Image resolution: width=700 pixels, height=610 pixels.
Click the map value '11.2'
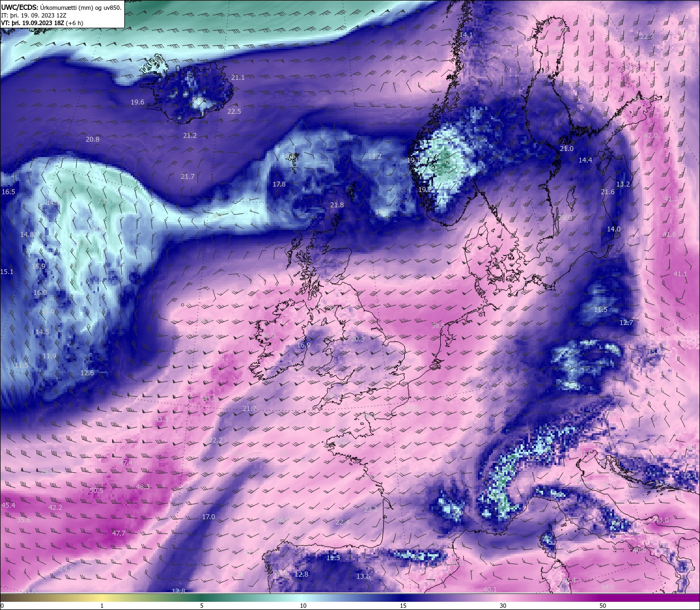coord(375,156)
